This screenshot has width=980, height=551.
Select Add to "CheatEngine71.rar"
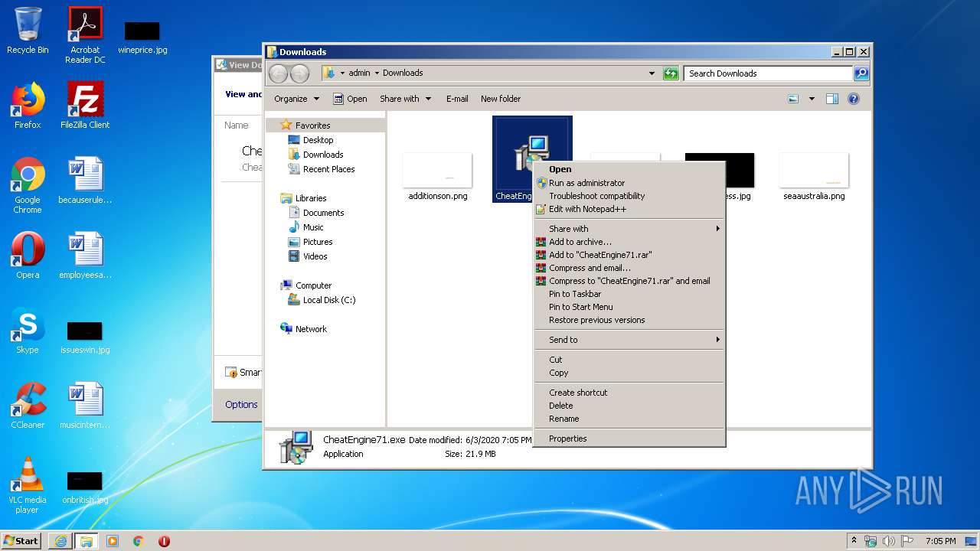(629, 255)
